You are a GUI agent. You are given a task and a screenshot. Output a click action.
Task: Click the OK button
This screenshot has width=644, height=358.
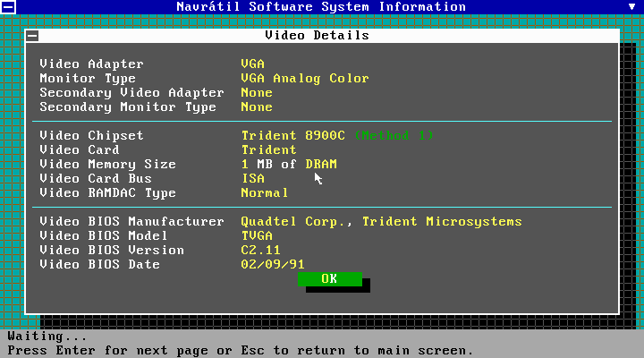(330, 279)
